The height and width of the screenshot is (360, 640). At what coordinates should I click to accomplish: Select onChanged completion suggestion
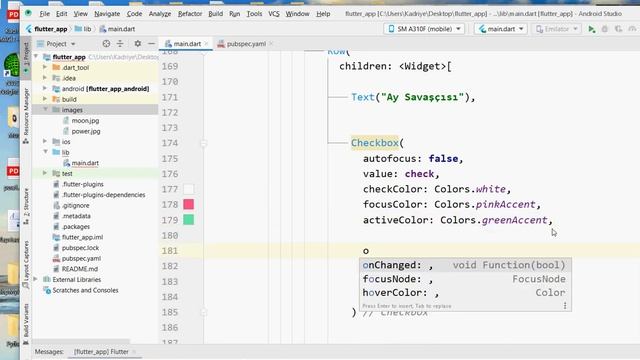tap(465, 265)
